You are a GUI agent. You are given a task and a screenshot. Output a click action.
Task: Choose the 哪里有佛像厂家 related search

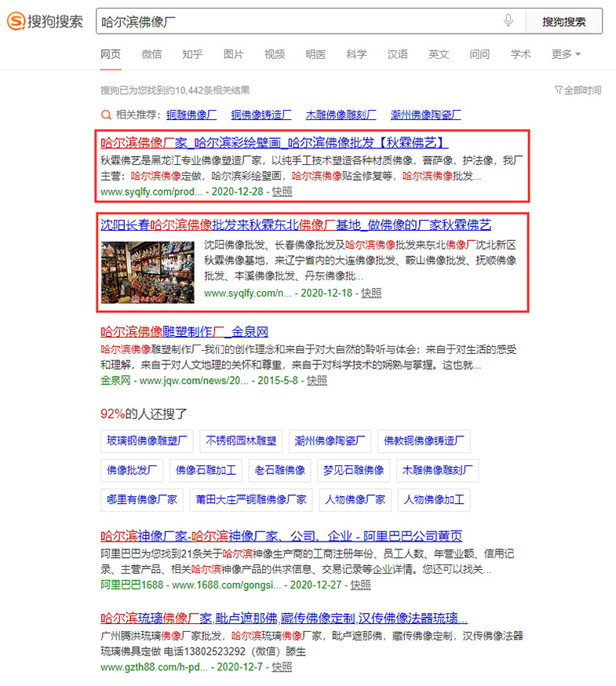142,499
